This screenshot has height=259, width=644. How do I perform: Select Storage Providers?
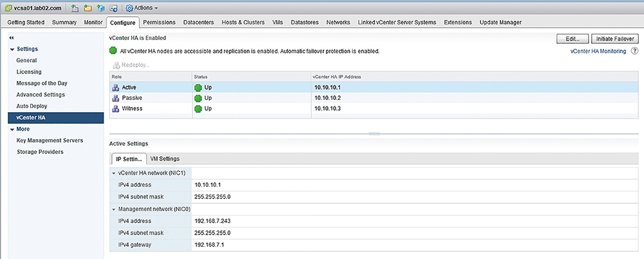[40, 151]
